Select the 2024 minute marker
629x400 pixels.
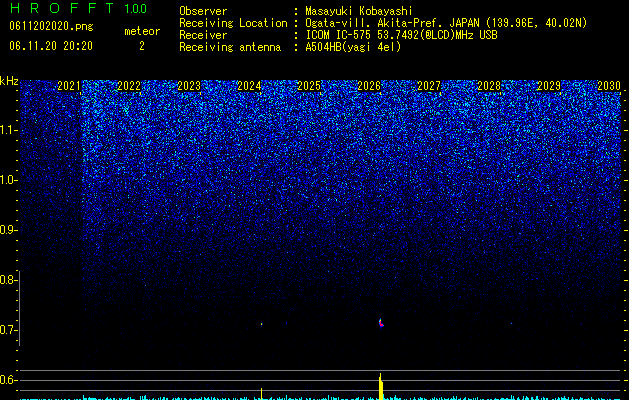(x=249, y=86)
